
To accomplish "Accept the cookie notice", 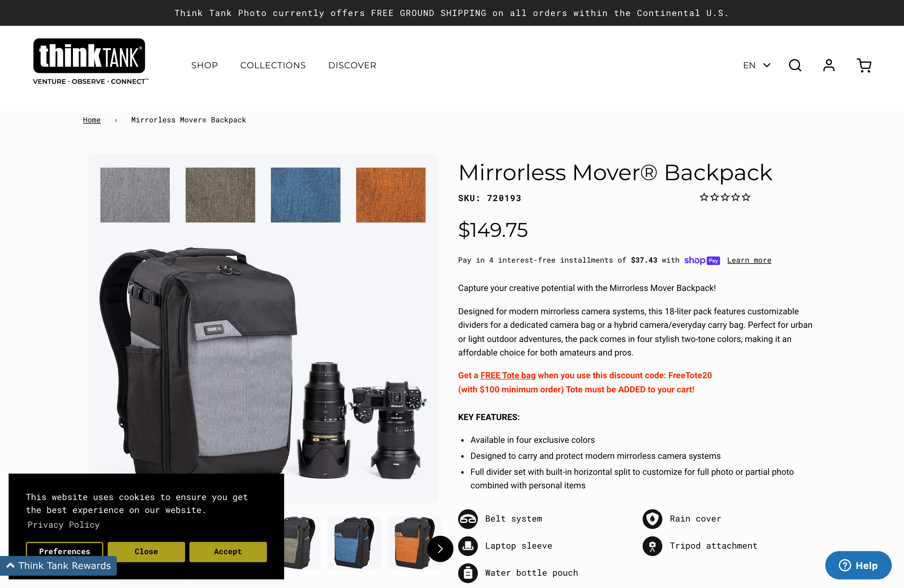I will coord(228,551).
